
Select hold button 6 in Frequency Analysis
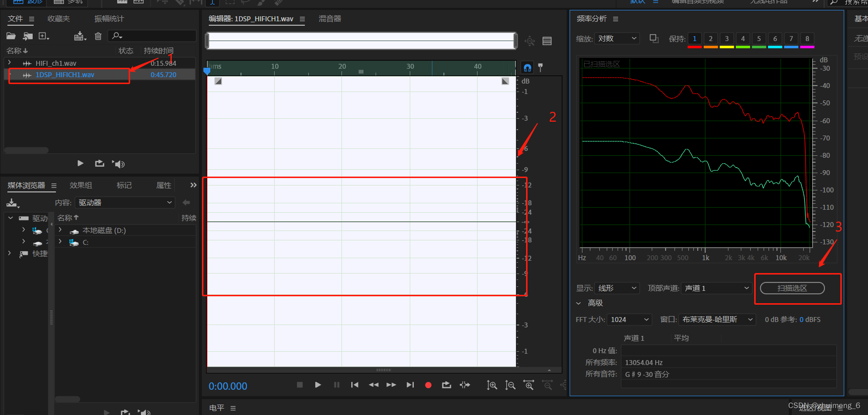775,39
